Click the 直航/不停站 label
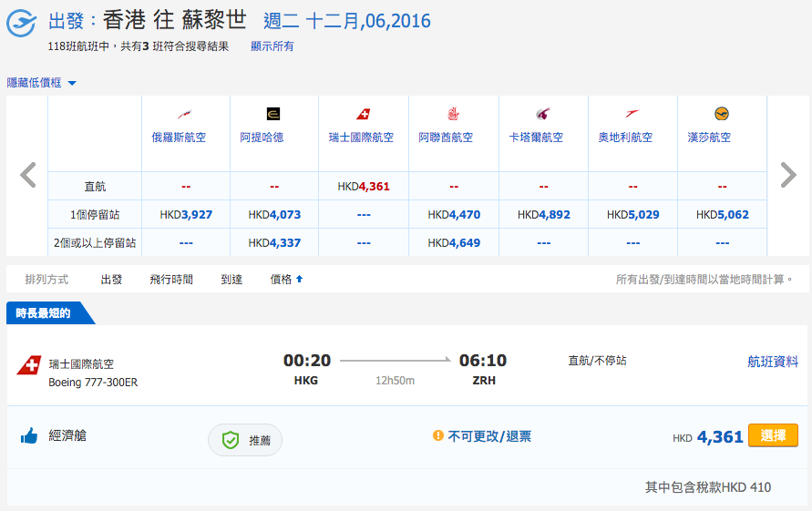Image resolution: width=812 pixels, height=511 pixels. [x=597, y=361]
